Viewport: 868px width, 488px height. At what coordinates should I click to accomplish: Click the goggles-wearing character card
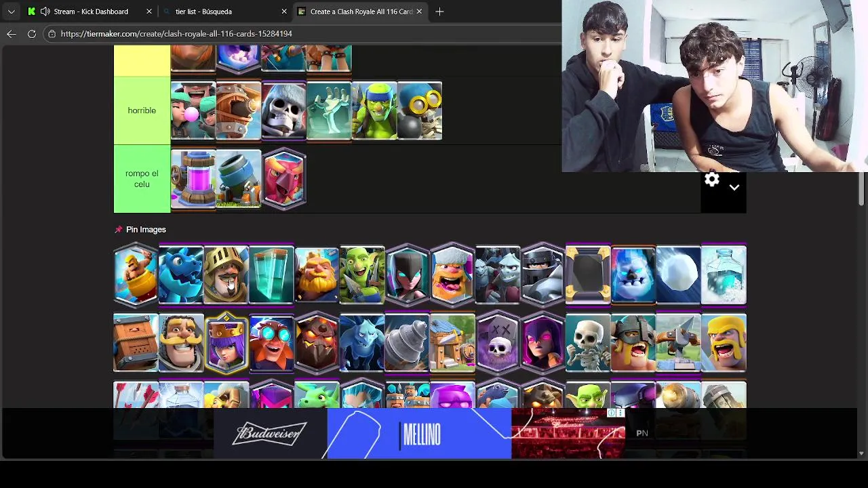[271, 343]
